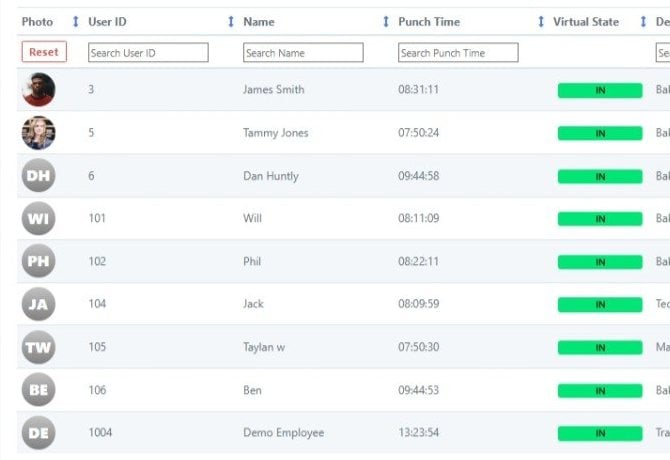
Task: Click punch time 08:11:09
Action: (418, 218)
